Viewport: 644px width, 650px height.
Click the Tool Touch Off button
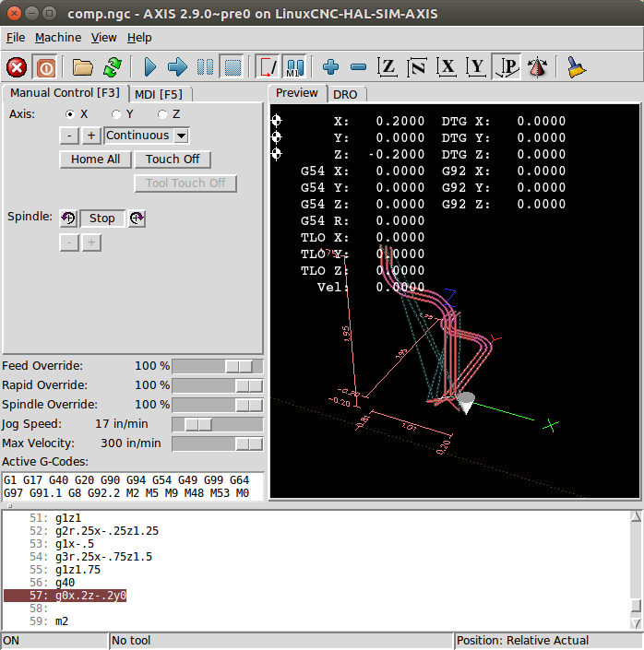185,183
